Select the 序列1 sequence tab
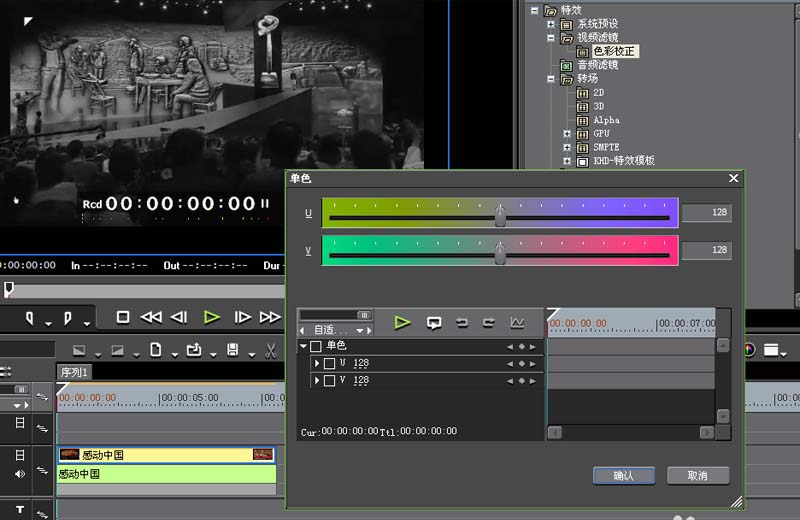Screen dimensions: 800x520 (75, 372)
